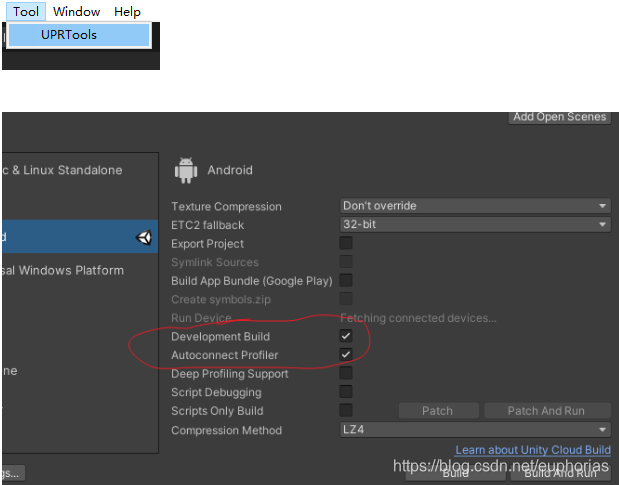This screenshot has height=485, width=619.
Task: Toggle the Symlink Sources checkbox
Action: tap(346, 262)
